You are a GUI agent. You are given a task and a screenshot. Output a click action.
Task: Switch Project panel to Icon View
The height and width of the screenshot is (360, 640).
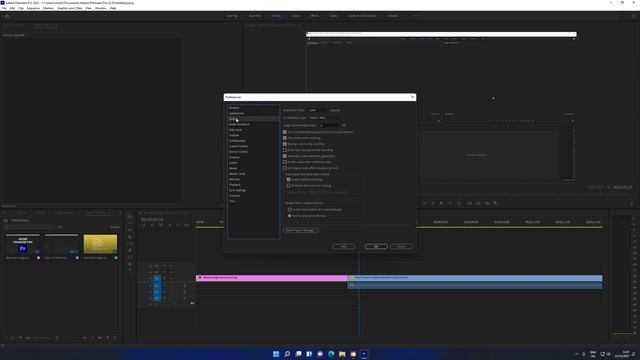click(x=20, y=338)
